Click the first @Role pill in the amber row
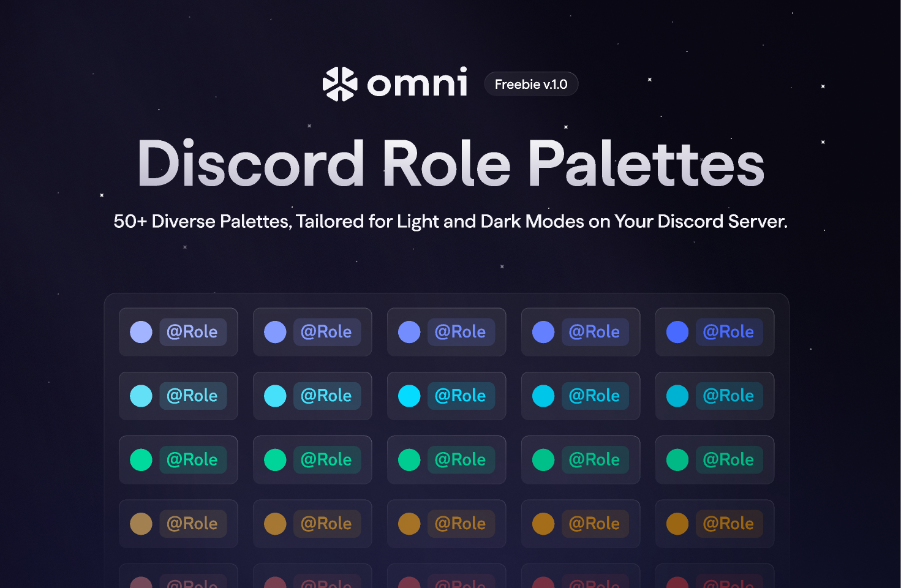 coord(193,524)
